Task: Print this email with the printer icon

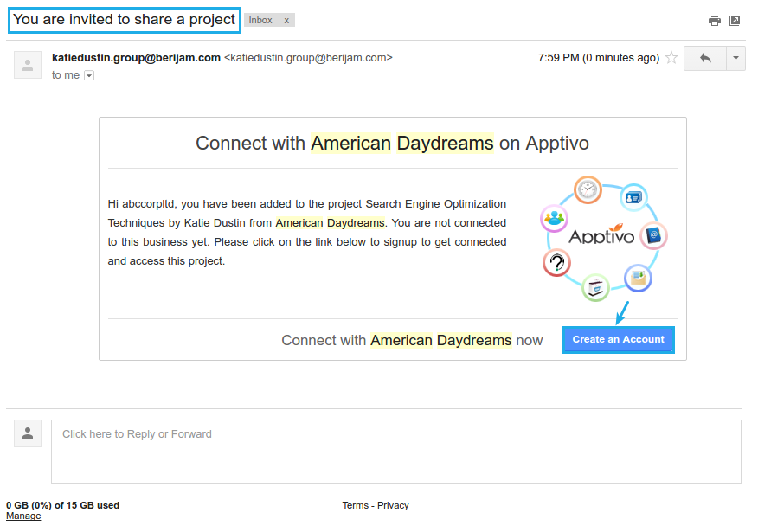Action: tap(714, 21)
